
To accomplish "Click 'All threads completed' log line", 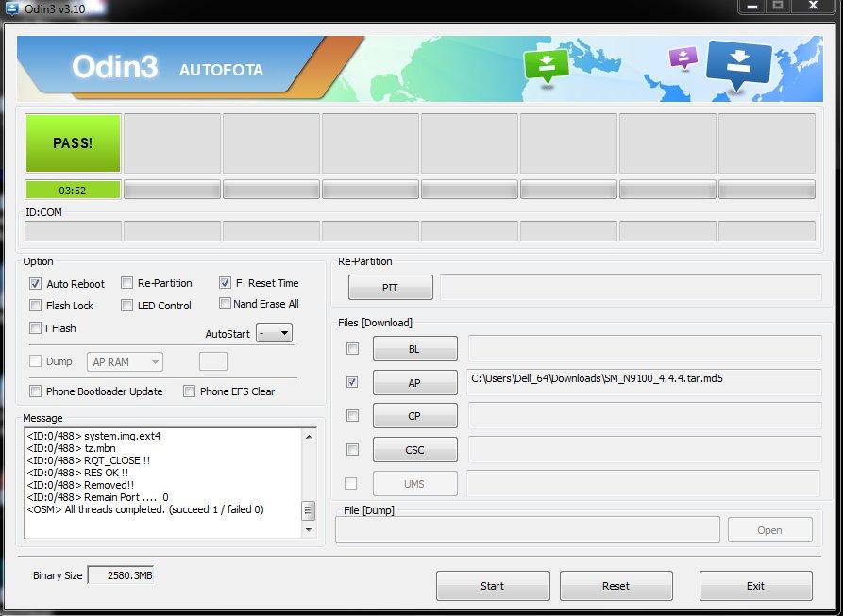I will (x=145, y=509).
